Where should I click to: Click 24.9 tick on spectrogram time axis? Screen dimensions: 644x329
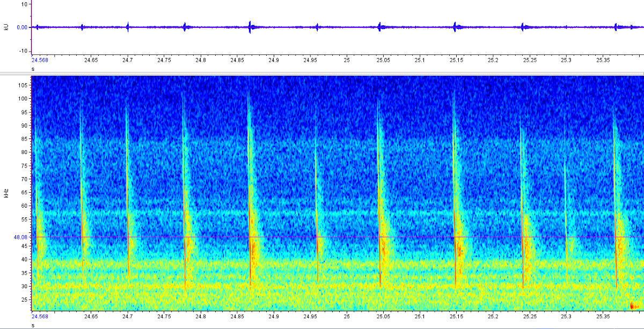[274, 317]
